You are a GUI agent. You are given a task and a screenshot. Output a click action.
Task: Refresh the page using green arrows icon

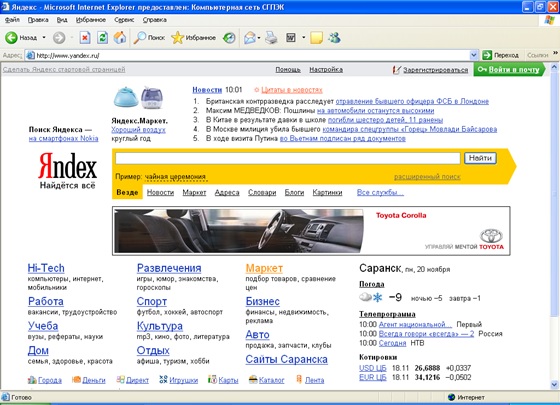(x=102, y=38)
